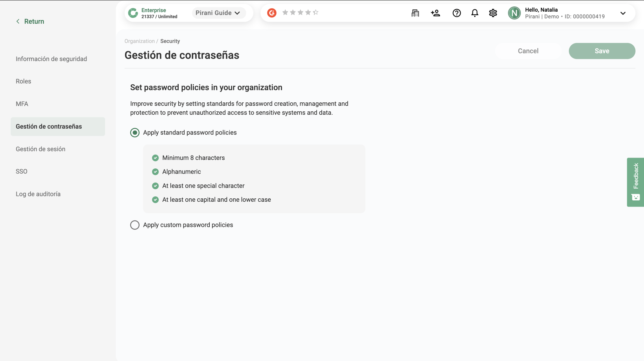Open the Roles section
644x361 pixels.
click(x=23, y=81)
